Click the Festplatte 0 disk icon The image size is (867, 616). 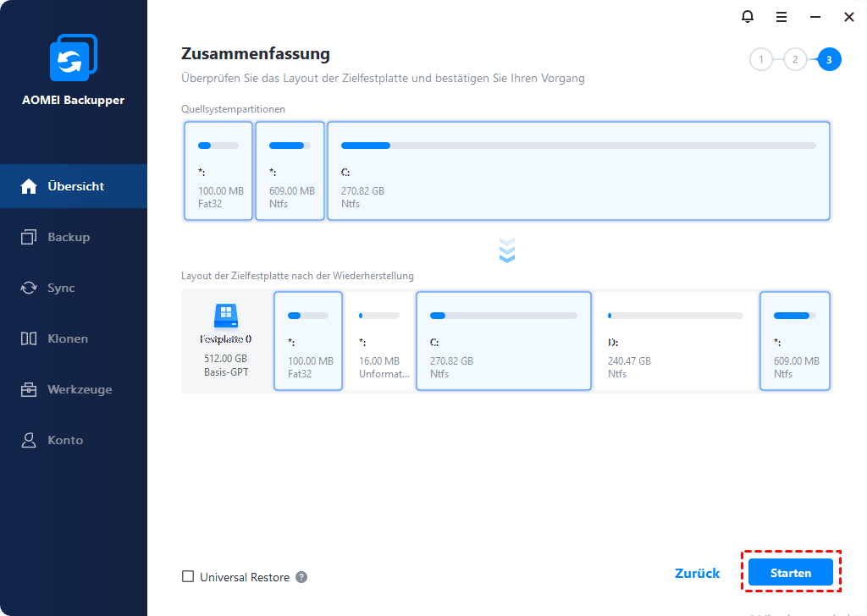tap(225, 316)
